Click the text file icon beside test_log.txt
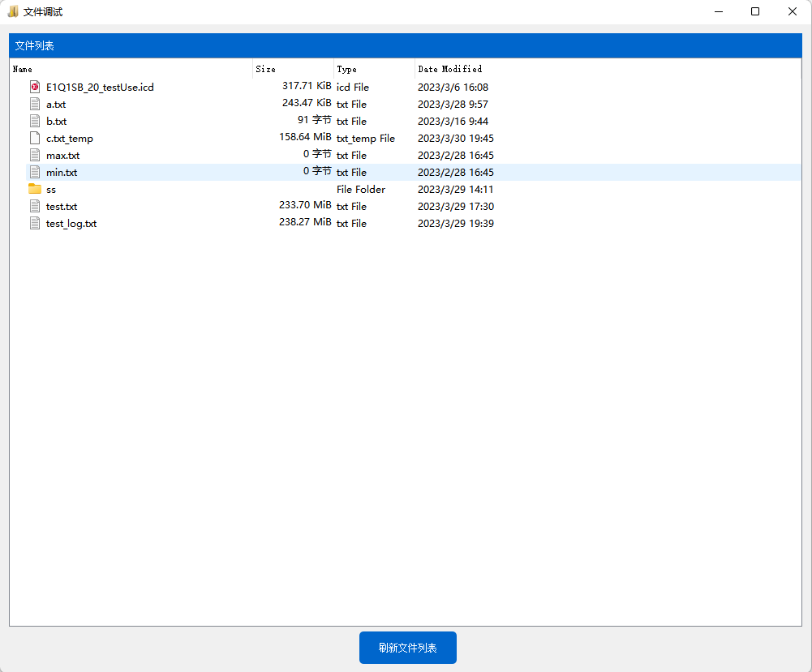 [x=35, y=224]
